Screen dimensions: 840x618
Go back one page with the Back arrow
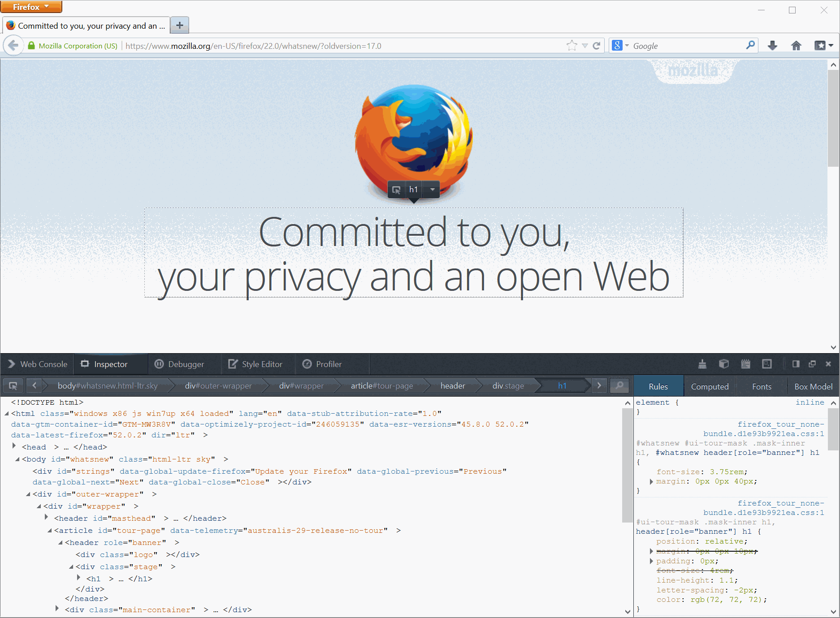pyautogui.click(x=13, y=46)
